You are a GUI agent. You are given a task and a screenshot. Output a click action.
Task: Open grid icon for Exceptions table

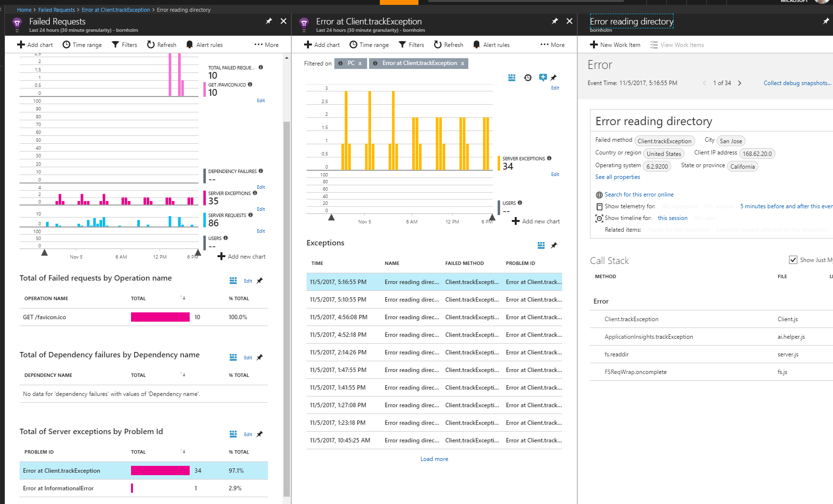point(541,245)
